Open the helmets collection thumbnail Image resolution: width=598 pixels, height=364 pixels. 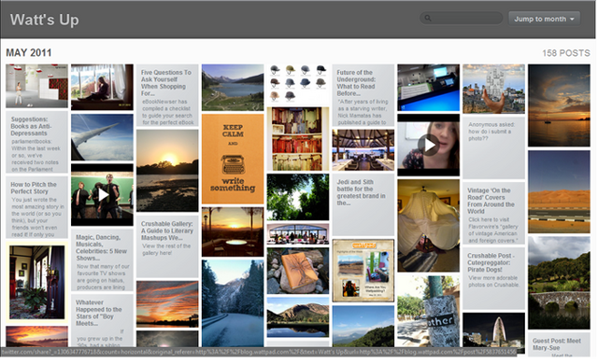(298, 84)
